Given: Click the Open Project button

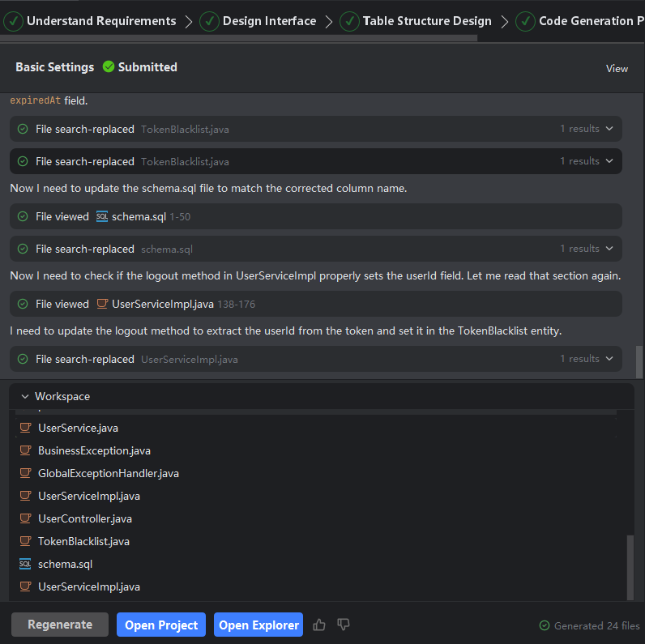Looking at the screenshot, I should pos(161,625).
